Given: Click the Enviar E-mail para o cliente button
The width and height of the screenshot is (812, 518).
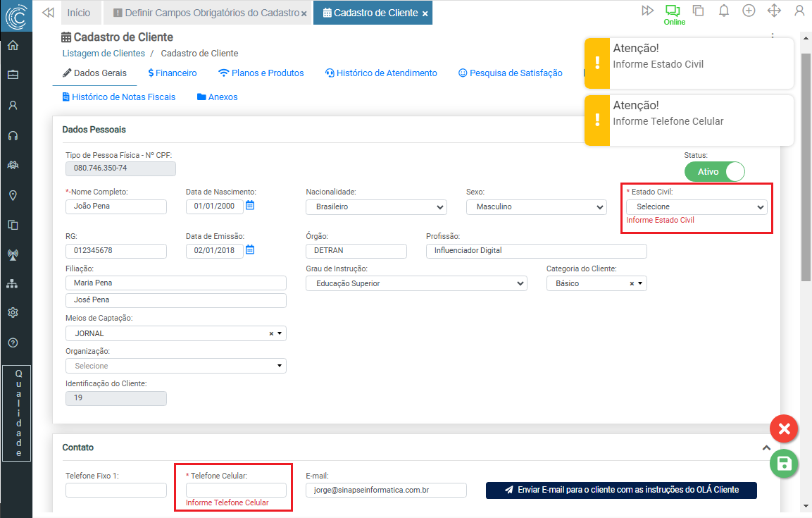Looking at the screenshot, I should coord(621,490).
